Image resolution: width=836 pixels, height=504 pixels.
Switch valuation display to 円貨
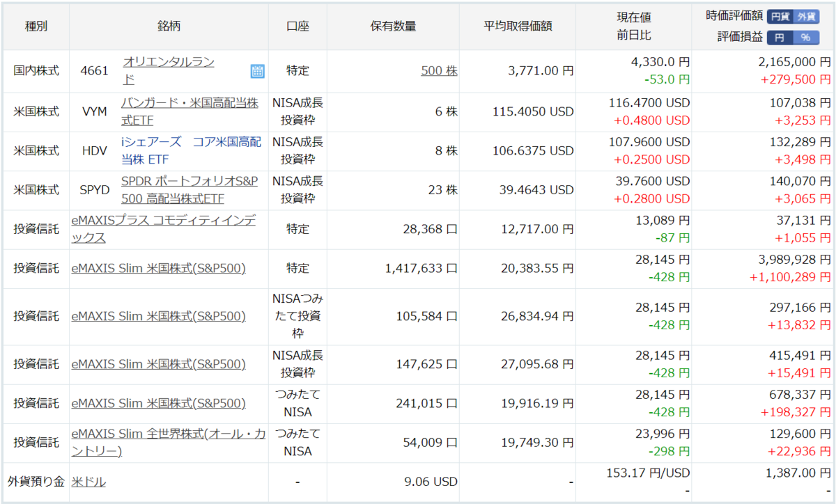(x=780, y=16)
